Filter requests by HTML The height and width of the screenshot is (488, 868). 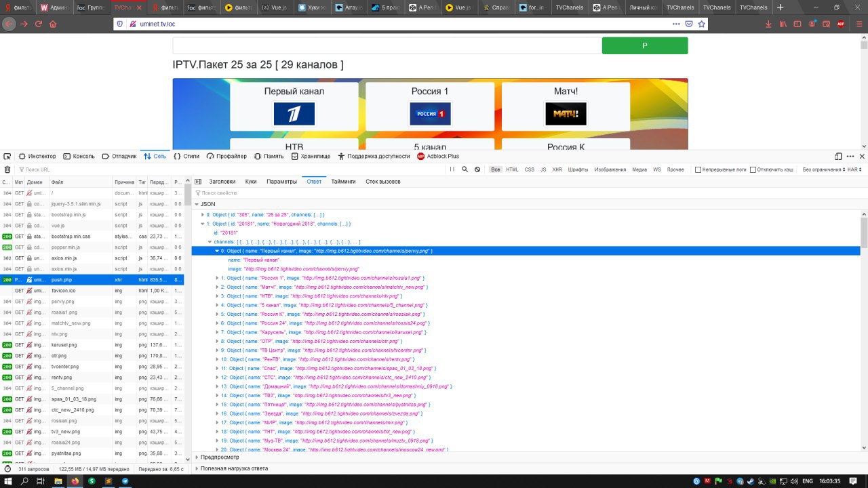[512, 169]
